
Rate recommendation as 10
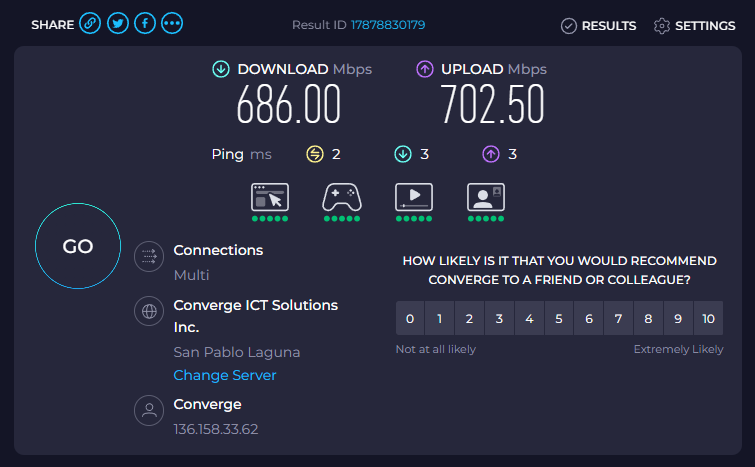708,318
